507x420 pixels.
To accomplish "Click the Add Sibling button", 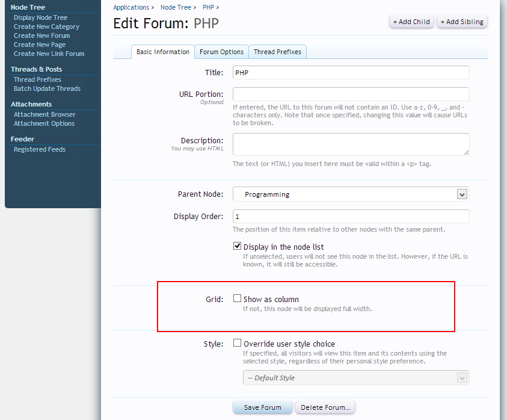I will click(x=461, y=22).
